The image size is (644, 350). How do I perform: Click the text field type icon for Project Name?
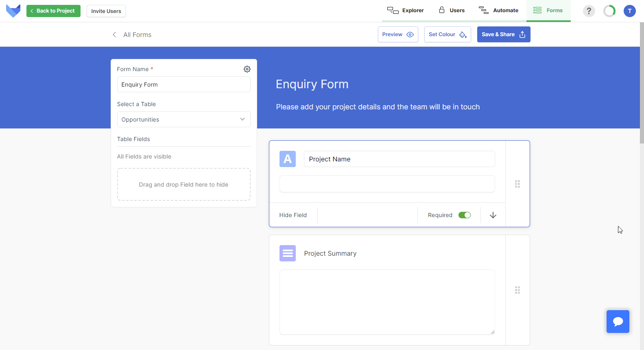click(x=288, y=159)
